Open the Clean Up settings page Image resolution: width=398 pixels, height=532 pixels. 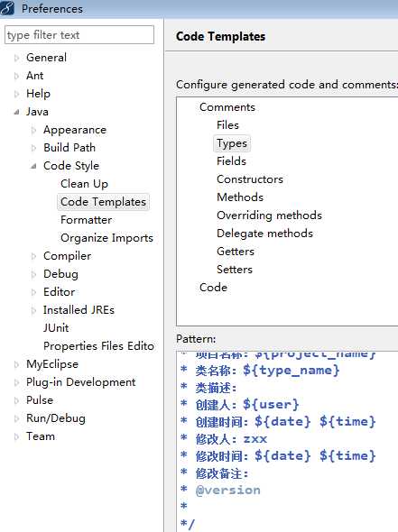(x=84, y=184)
